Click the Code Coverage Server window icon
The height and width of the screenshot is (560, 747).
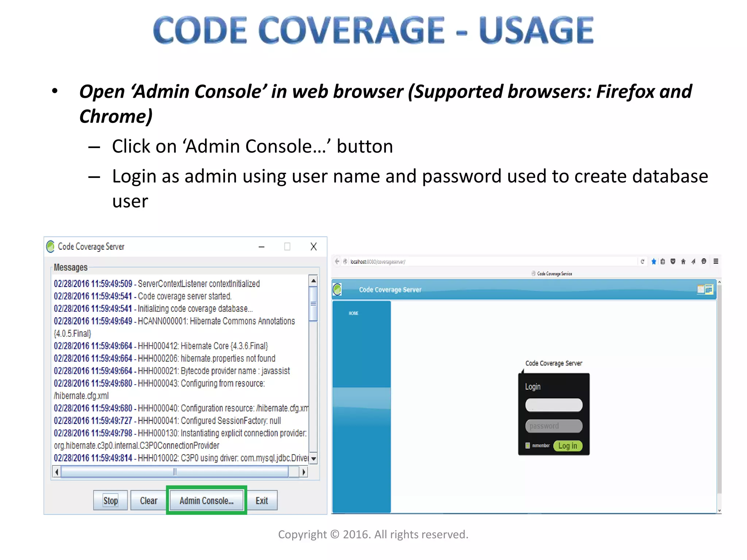tap(50, 246)
